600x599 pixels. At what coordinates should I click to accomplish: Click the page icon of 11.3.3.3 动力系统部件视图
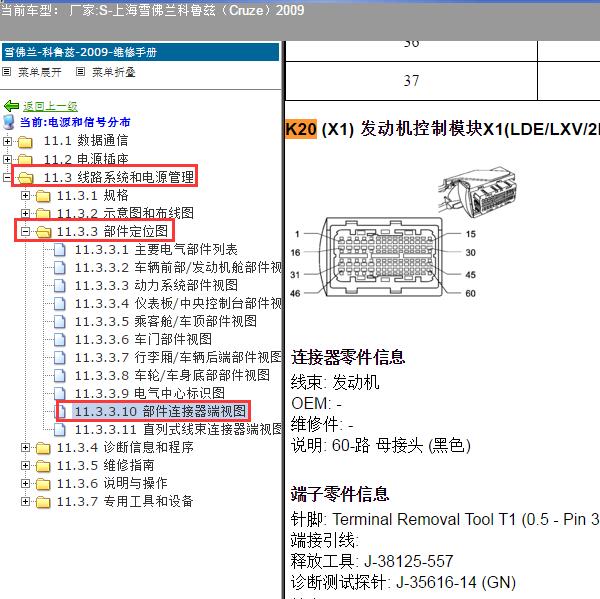[60, 286]
